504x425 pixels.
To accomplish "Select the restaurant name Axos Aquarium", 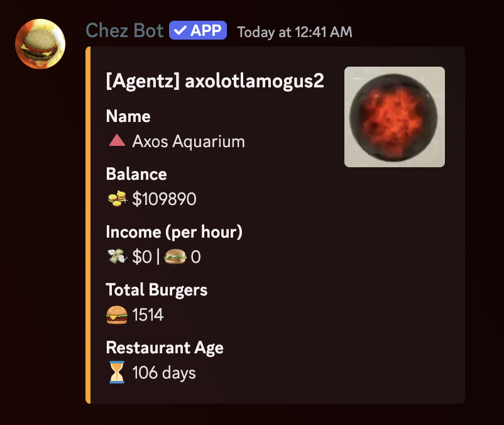I will coord(188,141).
